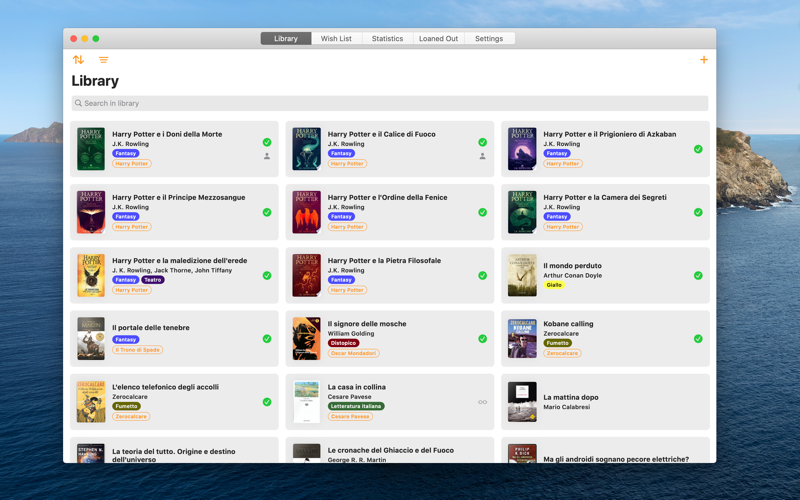Click Harry Potter tag on Pietra Filosofale card
The height and width of the screenshot is (500, 800).
pos(347,290)
